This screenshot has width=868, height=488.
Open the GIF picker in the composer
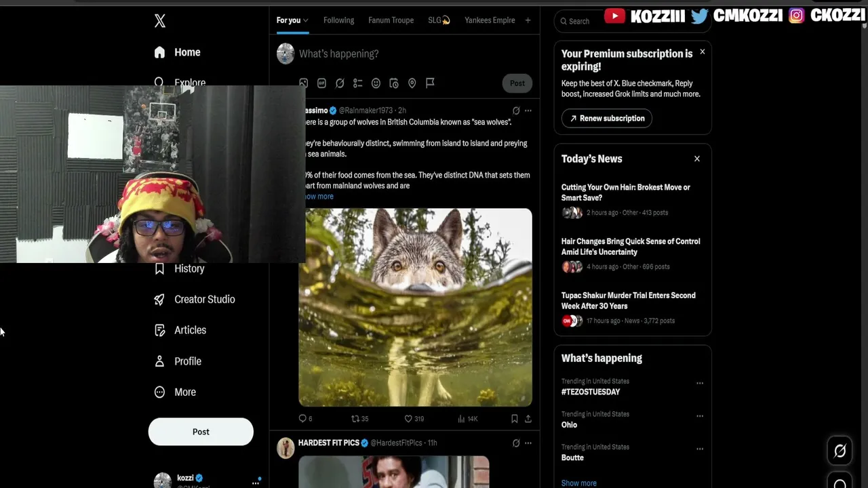click(321, 83)
